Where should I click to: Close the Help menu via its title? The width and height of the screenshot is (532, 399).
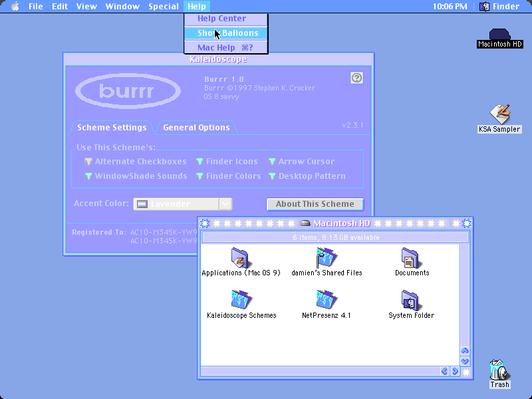point(197,7)
